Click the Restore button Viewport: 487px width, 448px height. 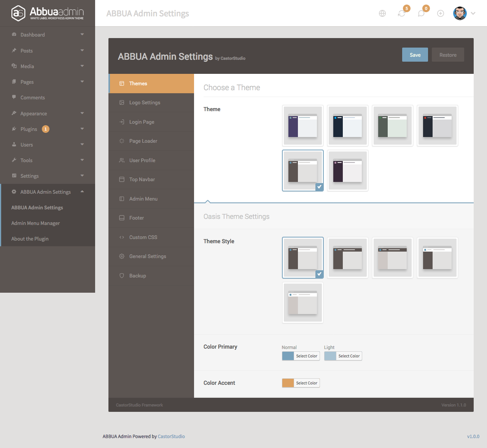(448, 55)
